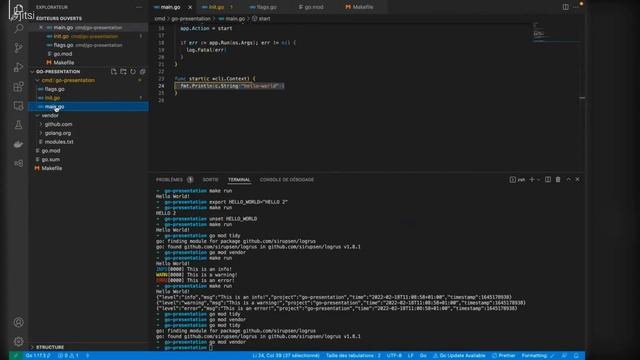Click zsh terminal shell label
Image resolution: width=640 pixels, height=360 pixels.
coord(518,180)
